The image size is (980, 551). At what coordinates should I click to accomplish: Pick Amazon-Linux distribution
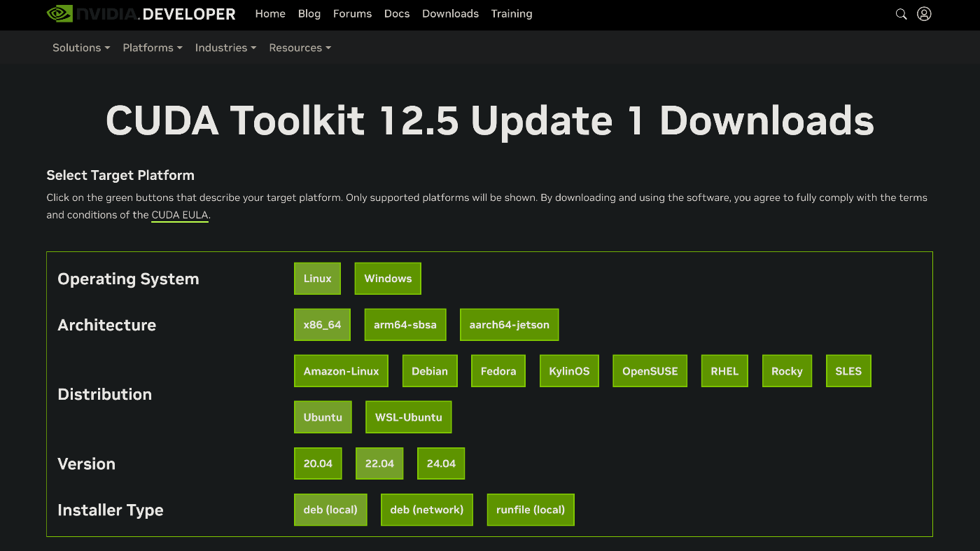[x=341, y=371]
